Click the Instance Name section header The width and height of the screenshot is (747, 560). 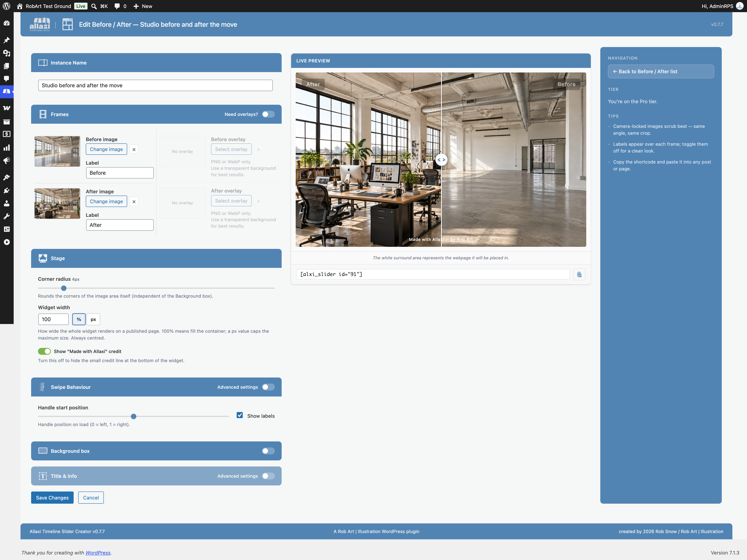coord(156,62)
